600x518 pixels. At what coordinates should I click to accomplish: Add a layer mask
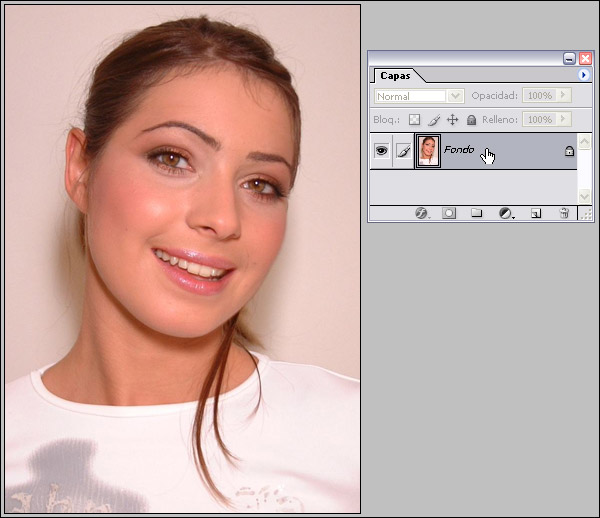(x=449, y=213)
